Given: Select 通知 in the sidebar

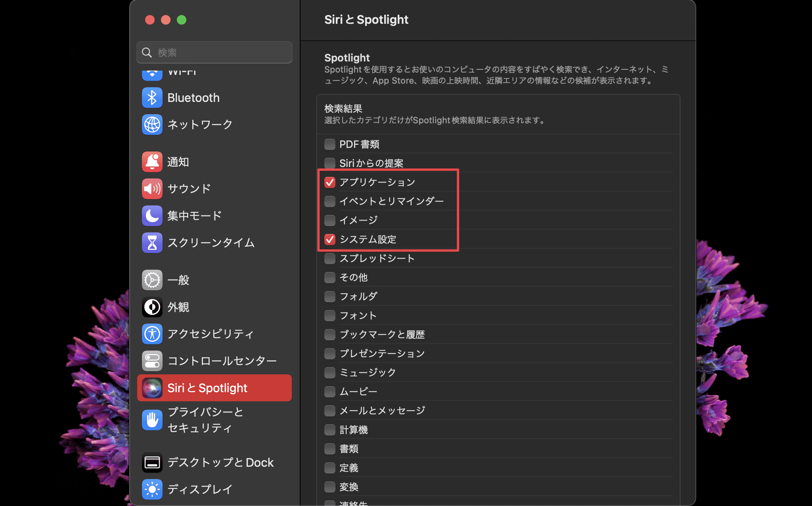Looking at the screenshot, I should pos(178,162).
